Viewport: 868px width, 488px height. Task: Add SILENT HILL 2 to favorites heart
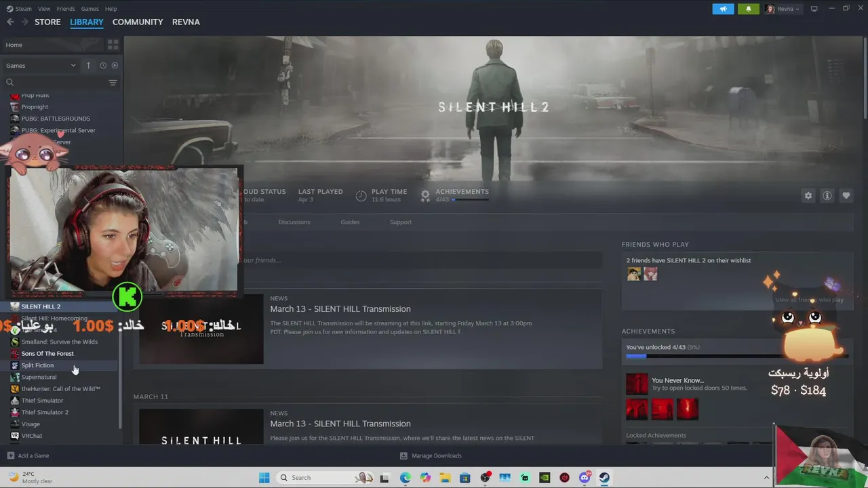(x=846, y=195)
